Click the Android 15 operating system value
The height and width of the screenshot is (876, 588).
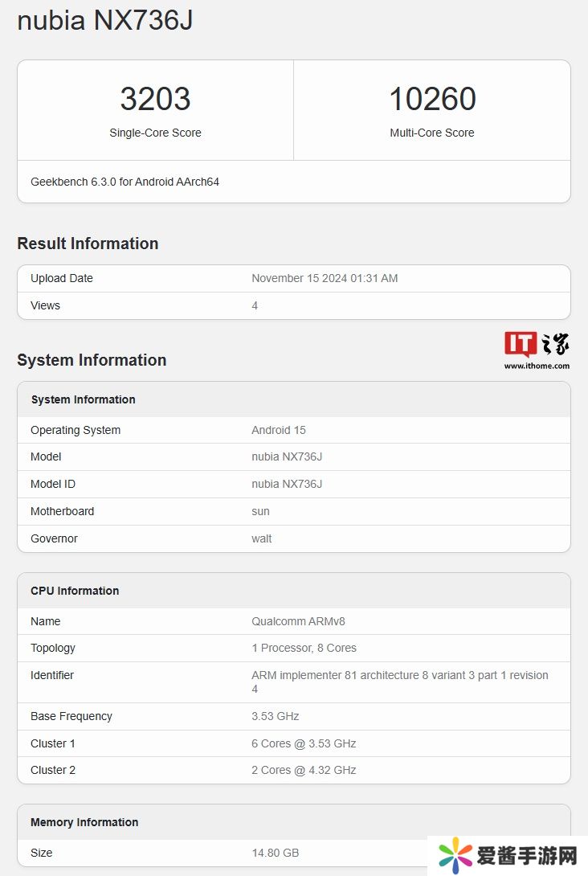tap(278, 430)
